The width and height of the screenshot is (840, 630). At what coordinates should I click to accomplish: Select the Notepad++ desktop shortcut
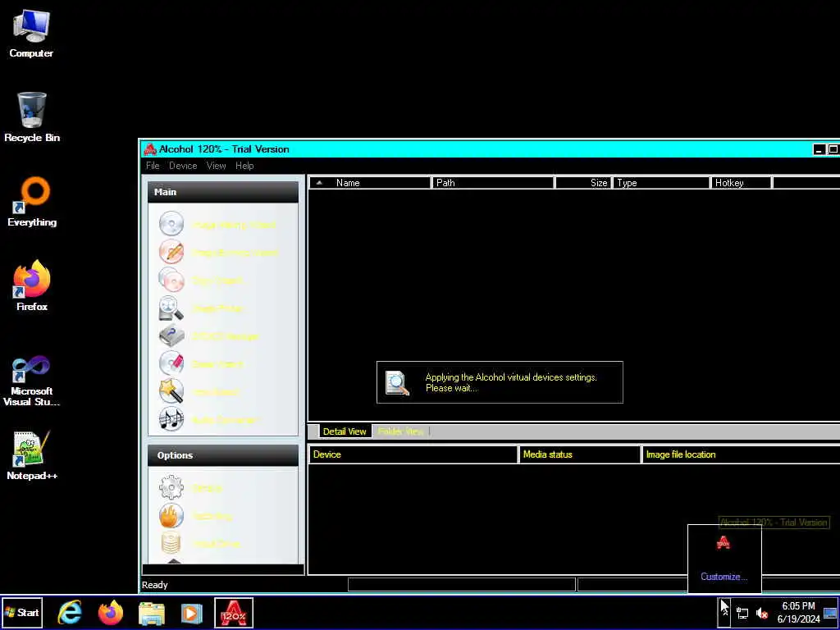tap(32, 455)
